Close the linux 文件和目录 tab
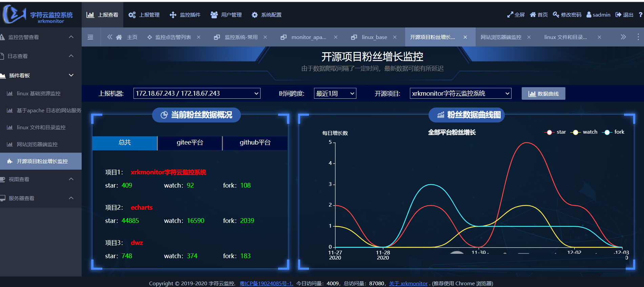Image resolution: width=644 pixels, height=287 pixels. [x=599, y=37]
